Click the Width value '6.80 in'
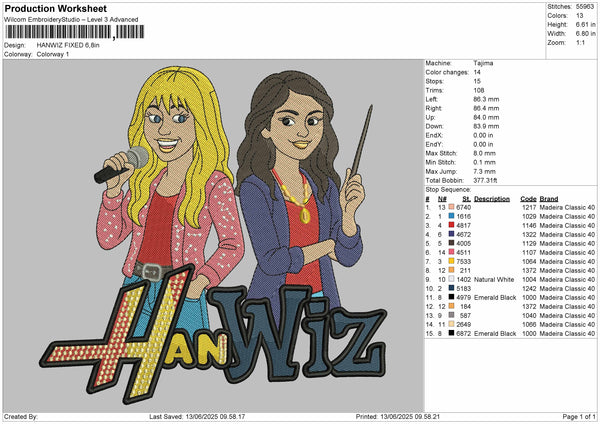600x424 pixels. coord(585,34)
